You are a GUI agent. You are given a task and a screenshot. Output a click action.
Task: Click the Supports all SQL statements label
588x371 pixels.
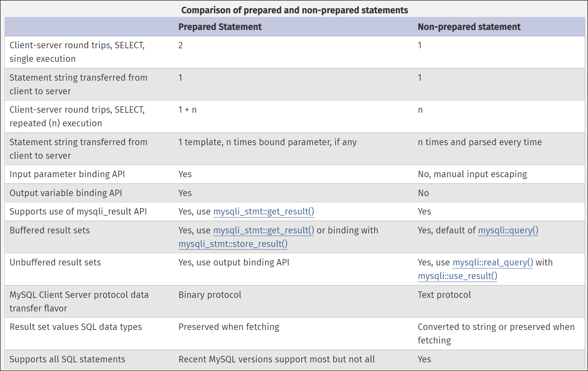(x=67, y=359)
